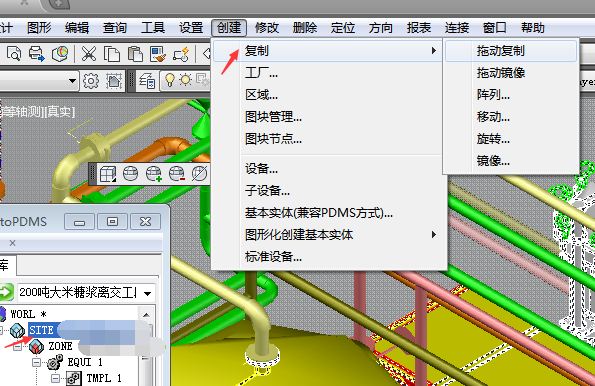Open workspace settings gear icon
Image resolution: width=595 pixels, height=386 pixels.
(91, 80)
